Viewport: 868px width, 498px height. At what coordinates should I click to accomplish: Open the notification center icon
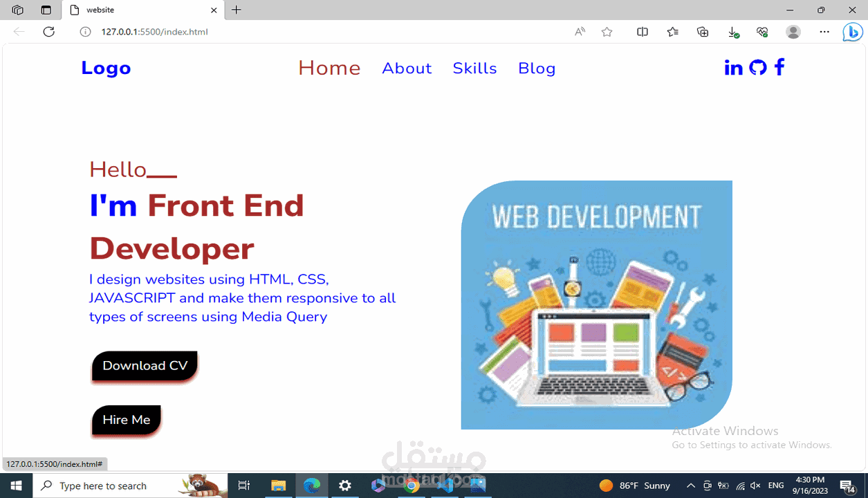(x=847, y=486)
